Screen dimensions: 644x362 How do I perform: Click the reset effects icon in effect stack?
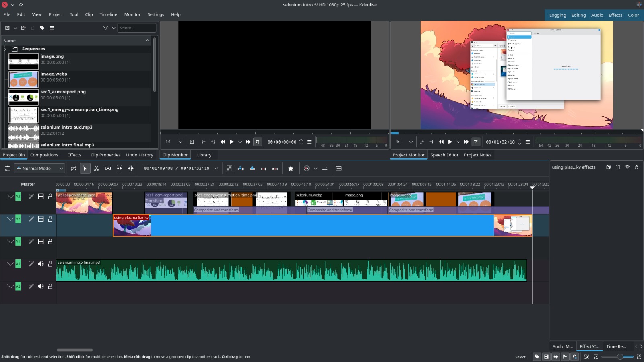point(636,167)
